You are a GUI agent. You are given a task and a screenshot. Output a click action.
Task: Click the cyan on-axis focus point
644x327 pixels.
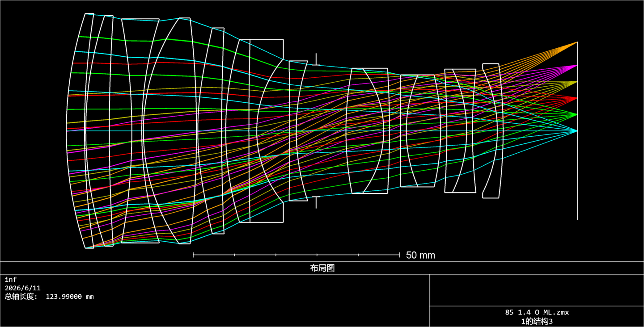(576, 131)
